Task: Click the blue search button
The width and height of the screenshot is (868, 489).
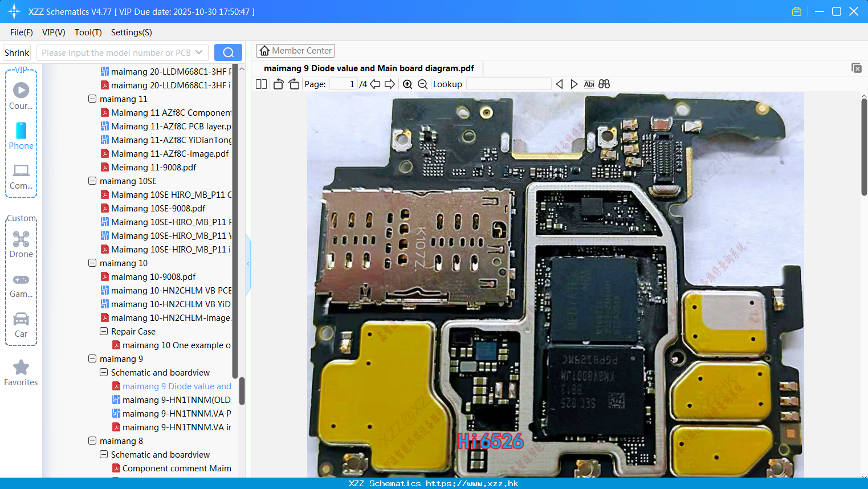Action: coord(228,52)
